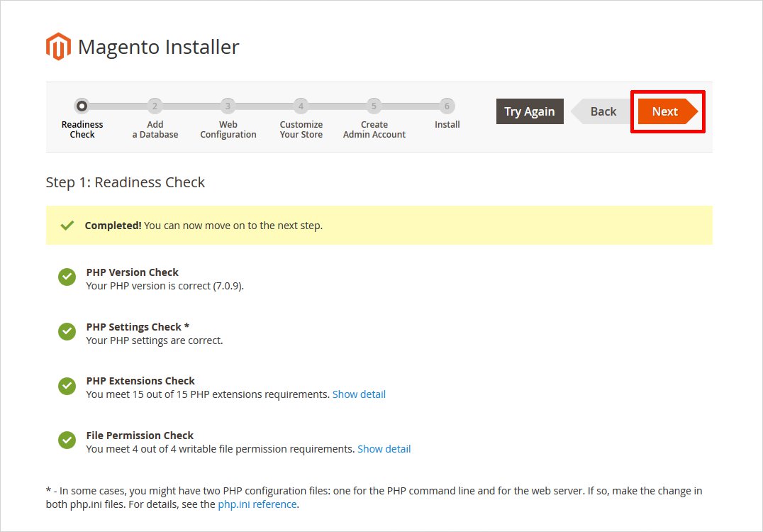This screenshot has width=763, height=532.
Task: Proceed with the orange Next button
Action: [665, 111]
